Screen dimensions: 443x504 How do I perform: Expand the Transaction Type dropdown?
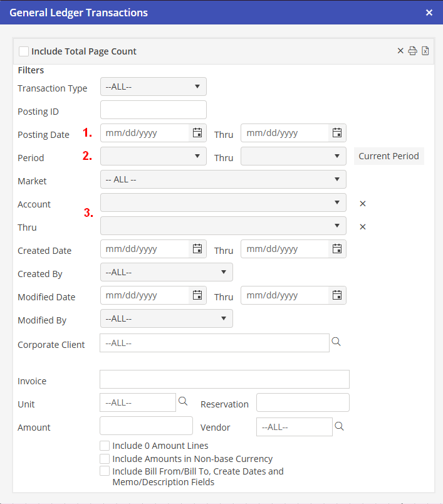(x=154, y=87)
